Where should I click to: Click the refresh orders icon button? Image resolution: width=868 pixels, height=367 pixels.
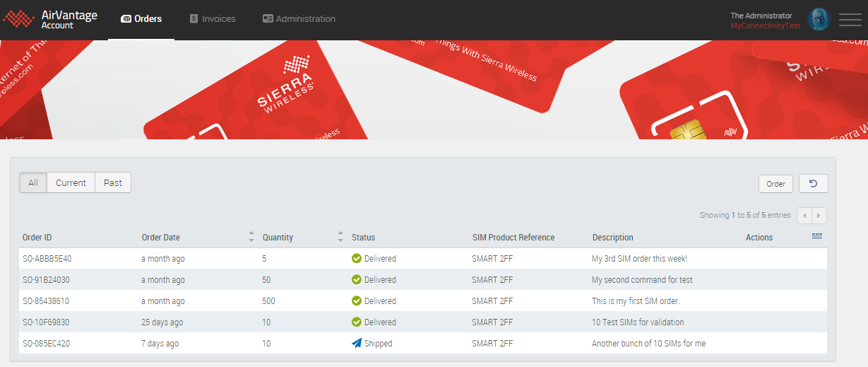(813, 184)
